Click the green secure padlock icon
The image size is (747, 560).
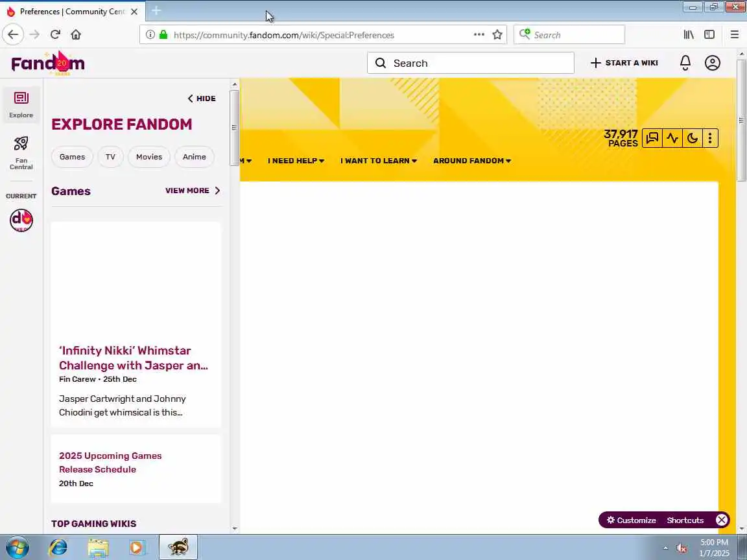click(163, 34)
